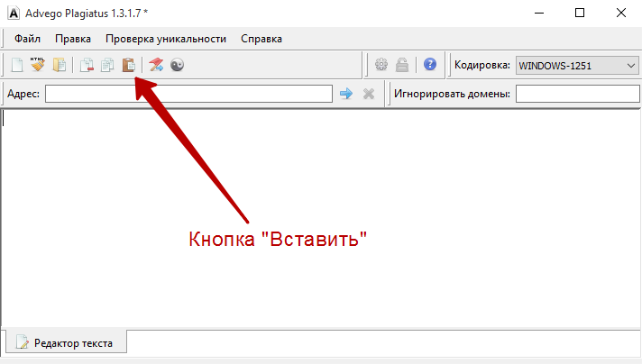Viewport: 642px width, 364px height.
Task: Paste text using the clipboard icon
Action: (x=129, y=65)
